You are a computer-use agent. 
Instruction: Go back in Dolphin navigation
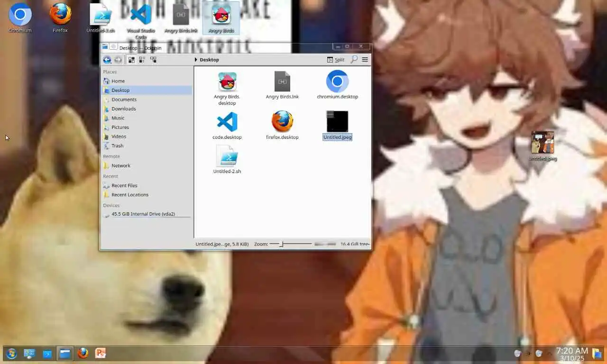point(107,60)
